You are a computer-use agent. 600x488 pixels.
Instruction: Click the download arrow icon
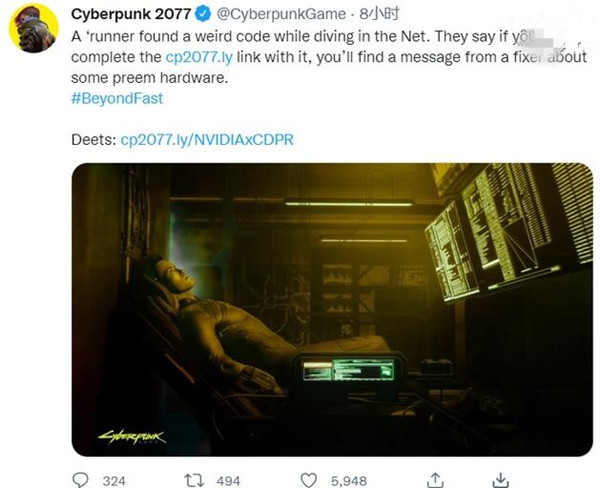click(500, 480)
